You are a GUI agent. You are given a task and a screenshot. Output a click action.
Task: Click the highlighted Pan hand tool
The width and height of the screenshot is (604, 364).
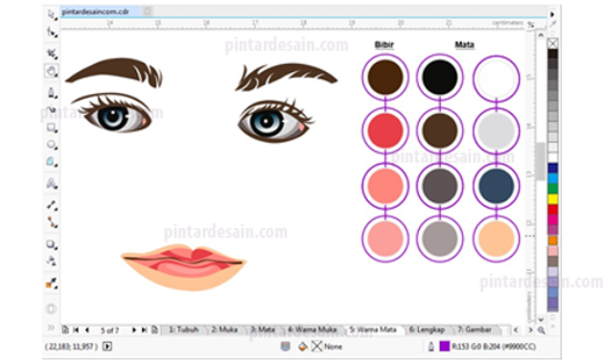51,71
